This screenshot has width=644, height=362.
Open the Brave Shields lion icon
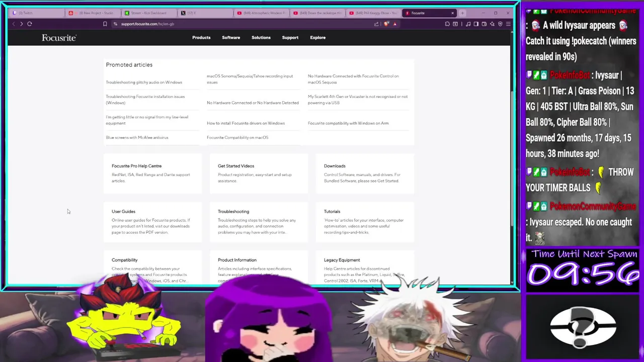(386, 24)
